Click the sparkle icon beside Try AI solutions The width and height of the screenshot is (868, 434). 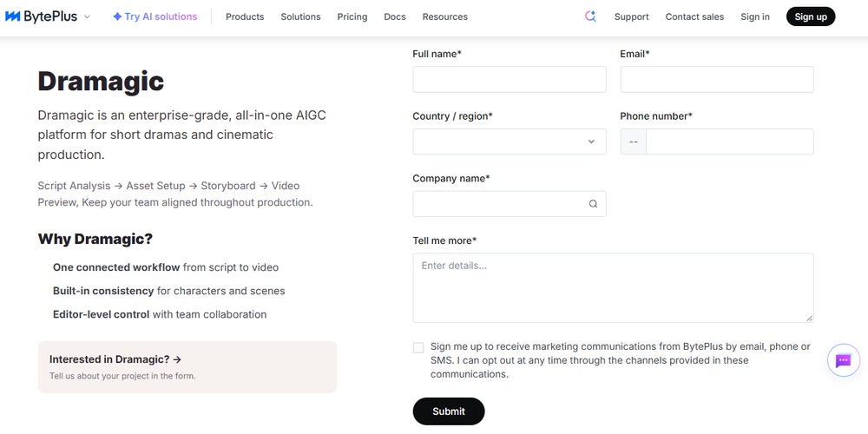coord(117,16)
